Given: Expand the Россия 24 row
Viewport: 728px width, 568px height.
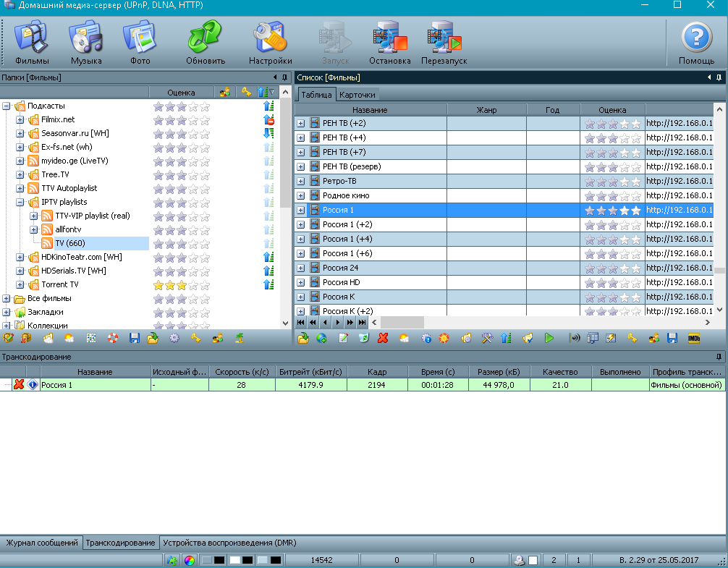Looking at the screenshot, I should coord(301,268).
